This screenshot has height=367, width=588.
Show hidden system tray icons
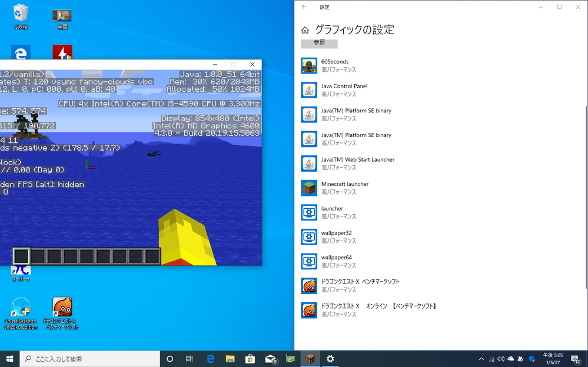click(481, 359)
